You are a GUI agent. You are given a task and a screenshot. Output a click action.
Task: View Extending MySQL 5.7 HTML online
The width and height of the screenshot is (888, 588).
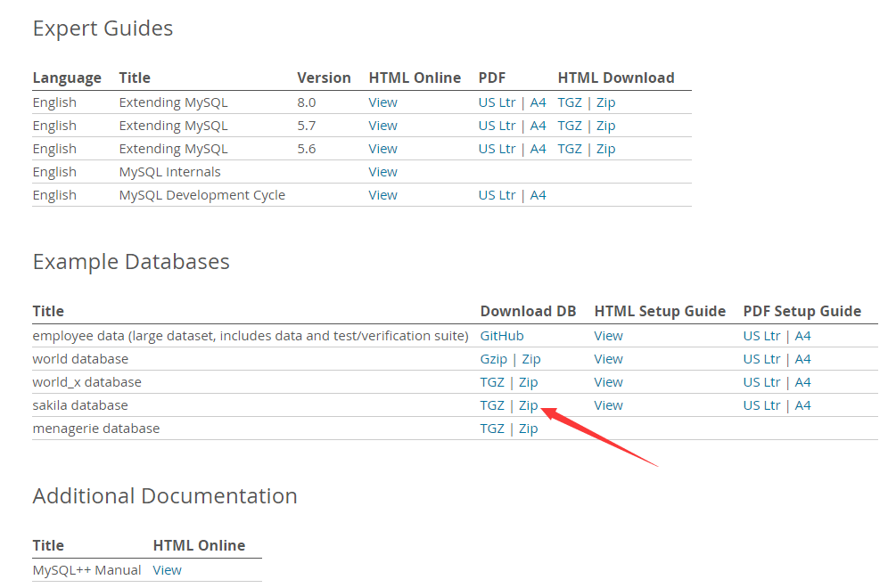point(383,126)
